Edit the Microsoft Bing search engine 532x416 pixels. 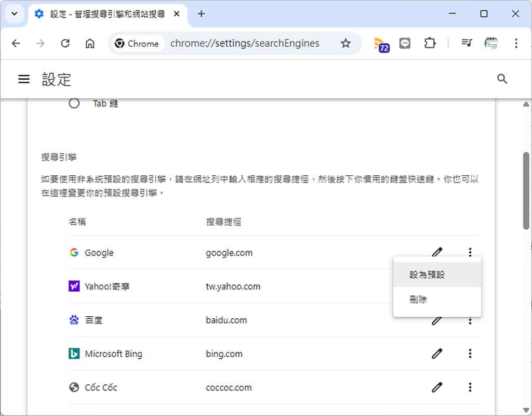tap(437, 354)
